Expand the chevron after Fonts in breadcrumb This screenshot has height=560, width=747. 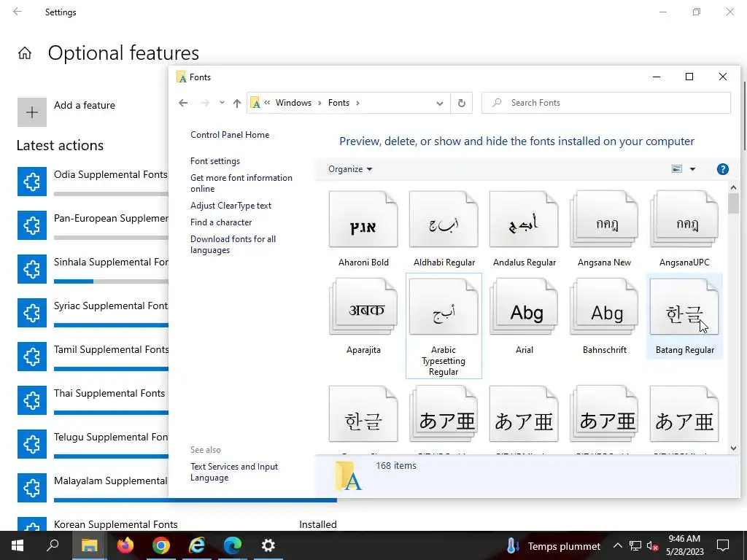(357, 103)
